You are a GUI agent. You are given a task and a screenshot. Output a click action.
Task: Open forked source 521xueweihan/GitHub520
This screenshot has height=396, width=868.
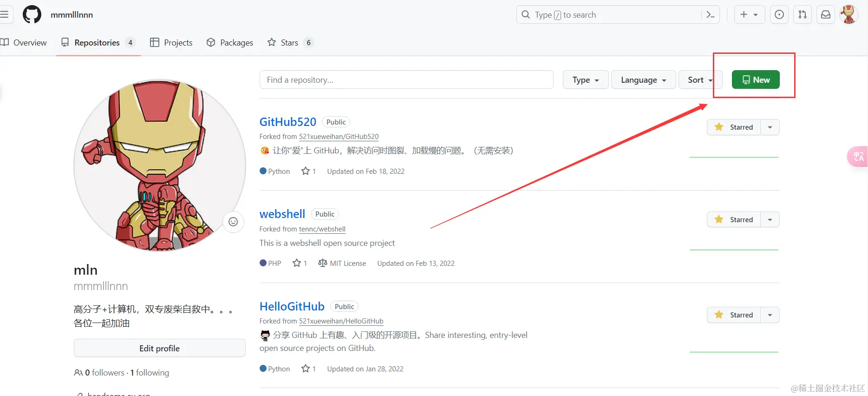pos(339,137)
